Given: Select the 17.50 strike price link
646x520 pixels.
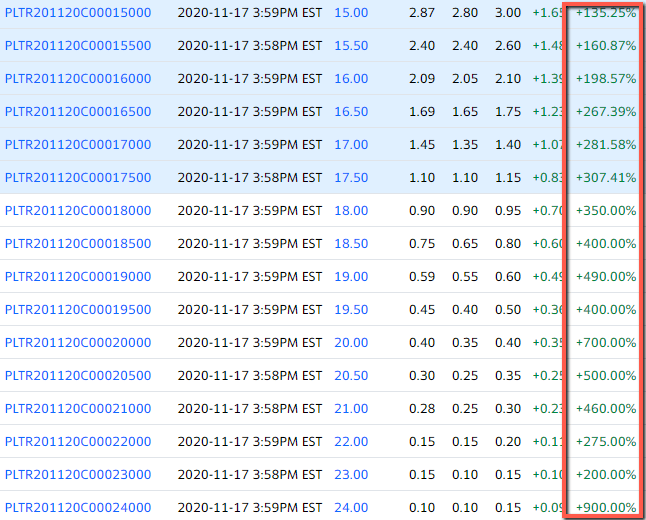Looking at the screenshot, I should click(351, 178).
